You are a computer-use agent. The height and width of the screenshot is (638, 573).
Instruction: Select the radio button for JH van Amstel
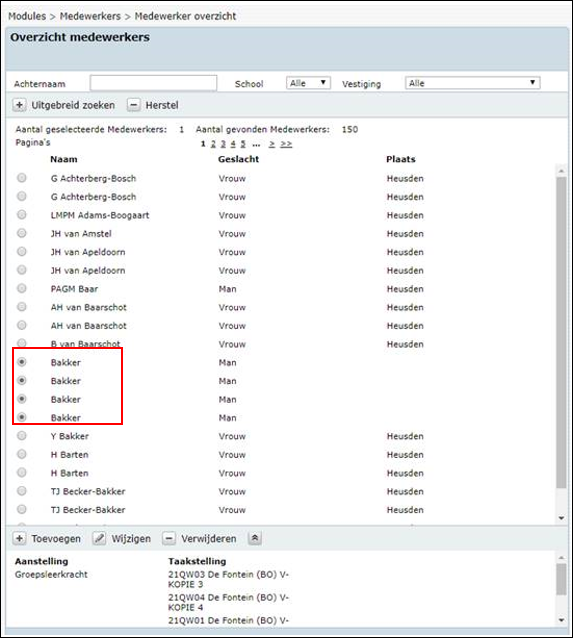click(22, 233)
